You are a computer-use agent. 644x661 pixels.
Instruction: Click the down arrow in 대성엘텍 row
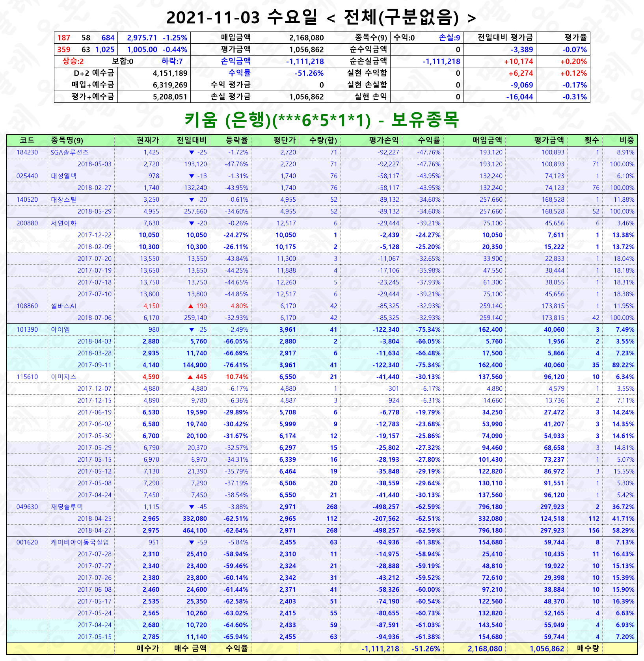[192, 176]
